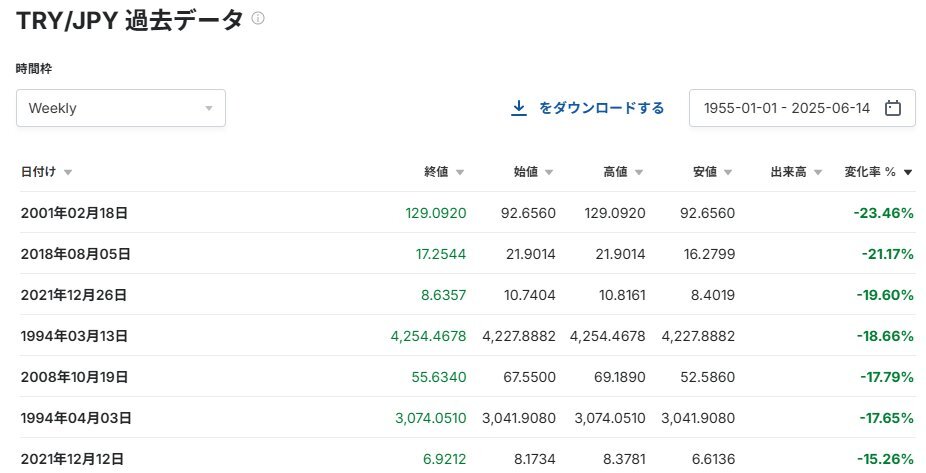The image size is (926, 473).
Task: Click をダウンロードする link
Action: 601,108
